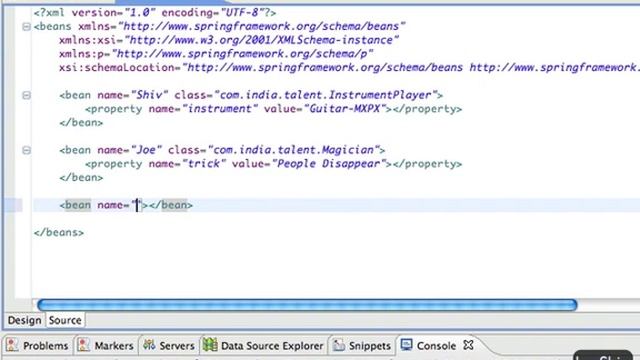Image resolution: width=640 pixels, height=360 pixels.
Task: Click the closing </bean> tag on the highlighted line
Action: click(171, 205)
